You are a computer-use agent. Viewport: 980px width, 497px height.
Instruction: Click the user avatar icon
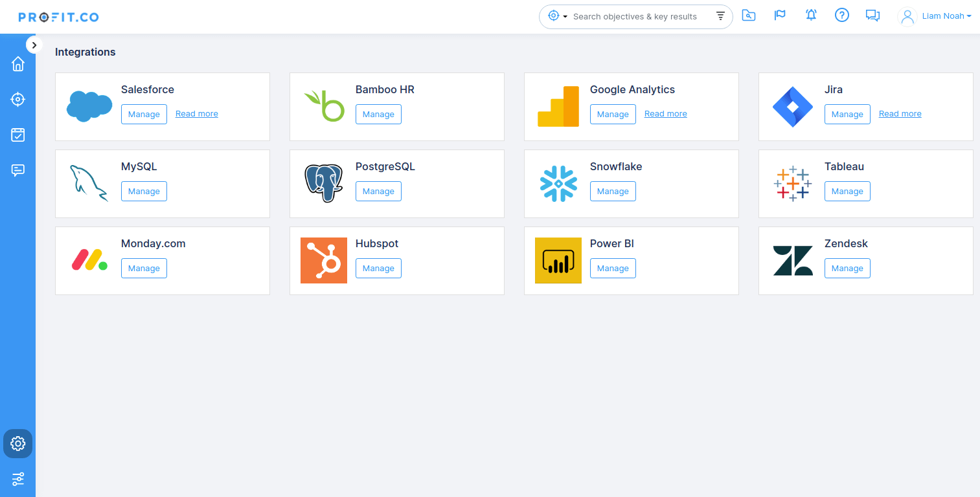point(907,16)
